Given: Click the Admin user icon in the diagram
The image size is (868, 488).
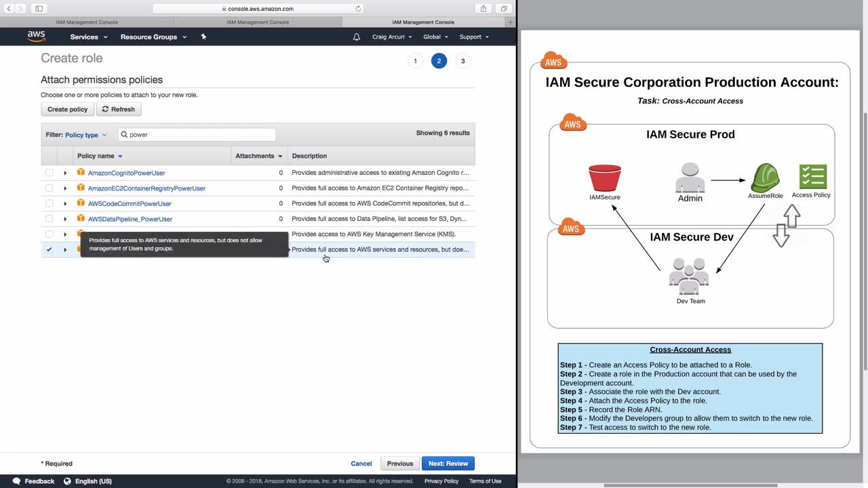Looking at the screenshot, I should coord(690,178).
